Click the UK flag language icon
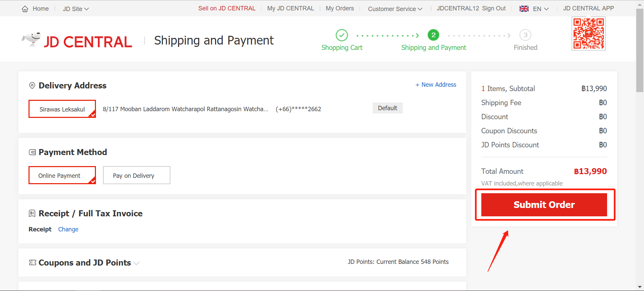The width and height of the screenshot is (644, 291). pyautogui.click(x=524, y=9)
